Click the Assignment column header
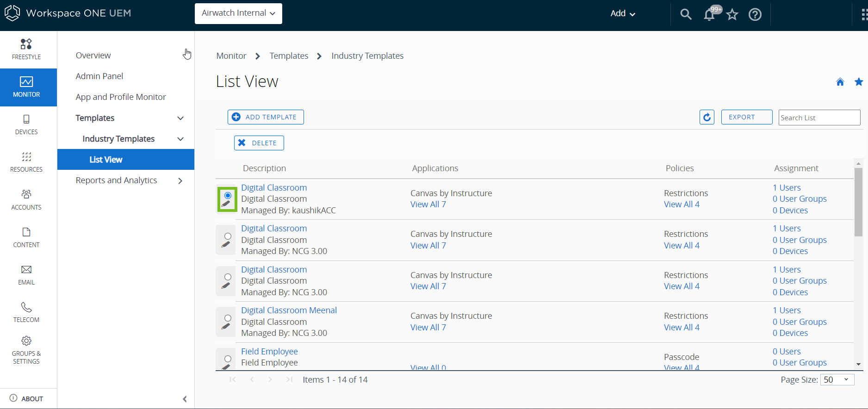This screenshot has height=409, width=868. pyautogui.click(x=796, y=168)
